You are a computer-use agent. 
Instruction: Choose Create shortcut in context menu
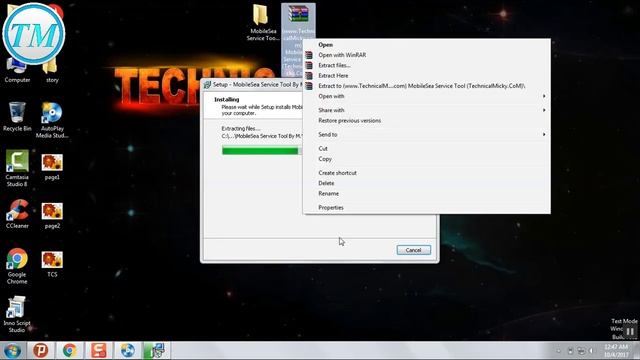(x=427, y=173)
